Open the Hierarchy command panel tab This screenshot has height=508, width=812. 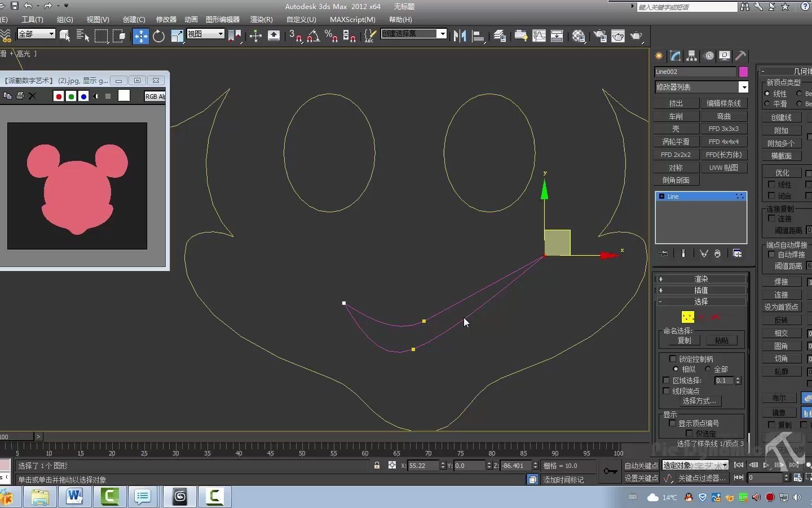[692, 56]
